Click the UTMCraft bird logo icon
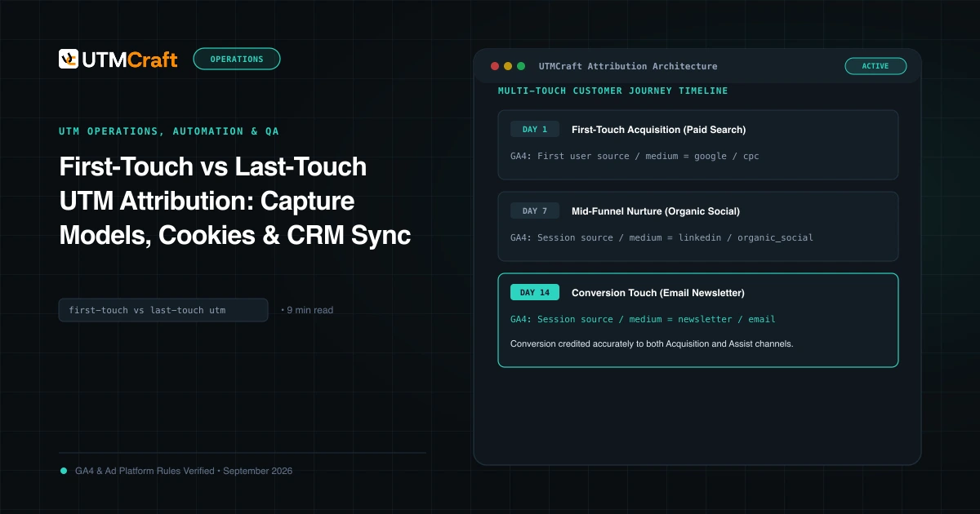This screenshot has width=980, height=514. pos(69,59)
